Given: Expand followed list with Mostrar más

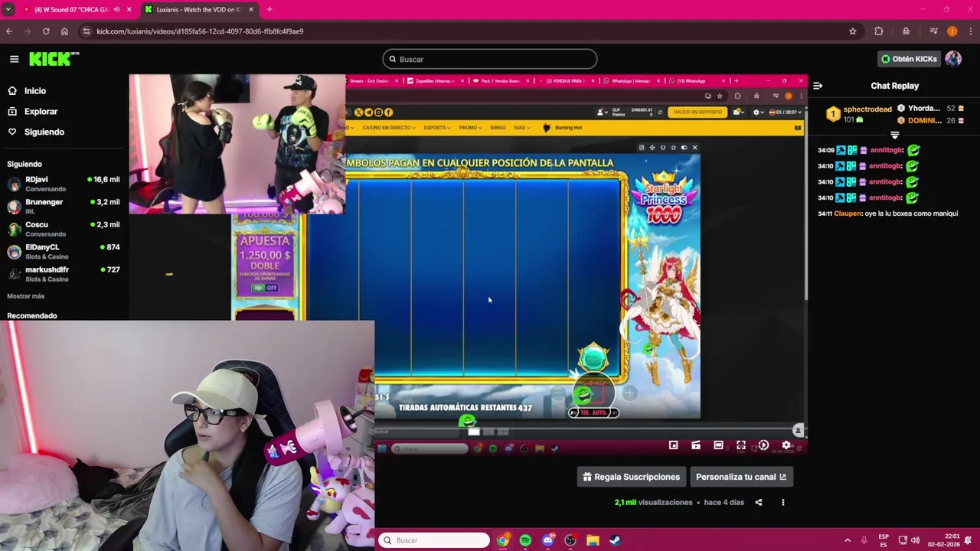Looking at the screenshot, I should point(26,296).
